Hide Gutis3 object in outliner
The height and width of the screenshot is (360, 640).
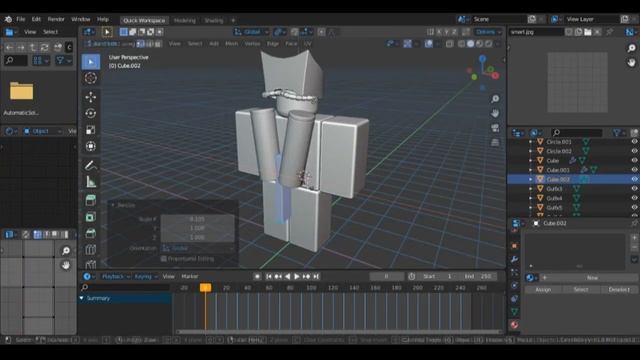pos(634,189)
